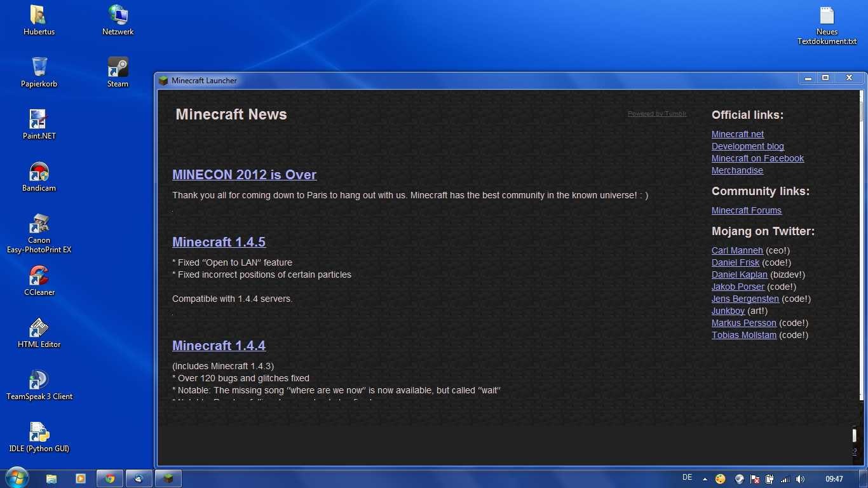Open the 09:47 taskbar clock
This screenshot has height=488, width=868.
pyautogui.click(x=834, y=479)
